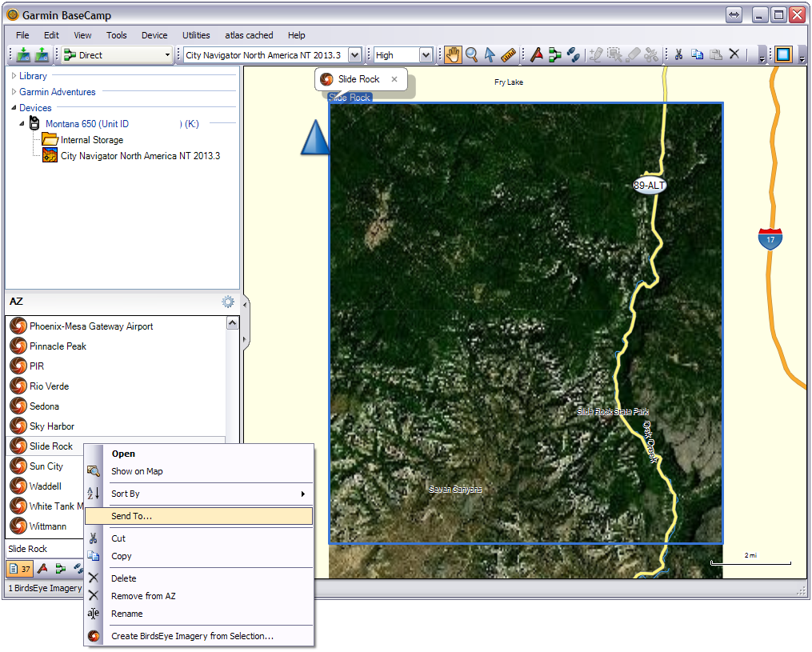Choose Copy in the context menu
The image size is (812, 652).
(x=199, y=556)
